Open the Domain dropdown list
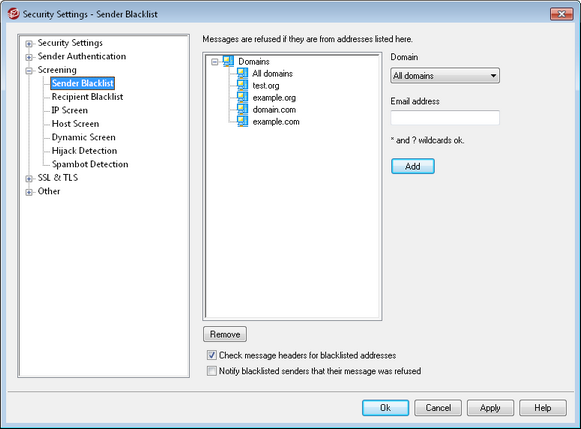 tap(445, 76)
